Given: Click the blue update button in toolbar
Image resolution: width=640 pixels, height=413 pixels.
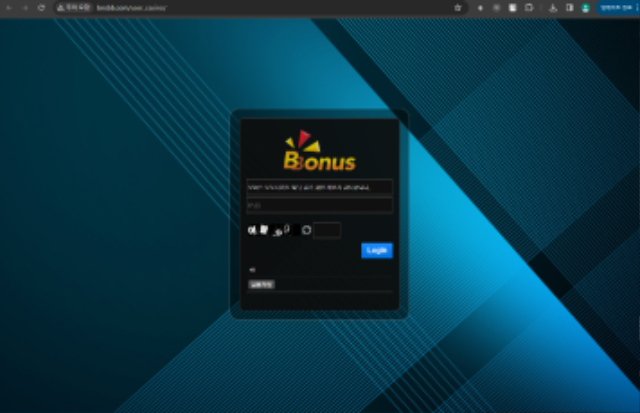Looking at the screenshot, I should pyautogui.click(x=615, y=7).
